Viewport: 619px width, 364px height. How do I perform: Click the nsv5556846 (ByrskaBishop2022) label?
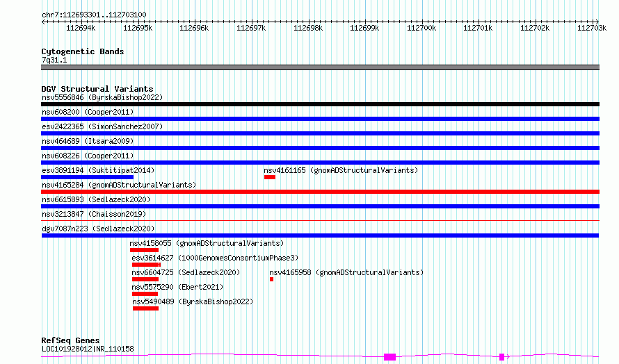point(102,97)
